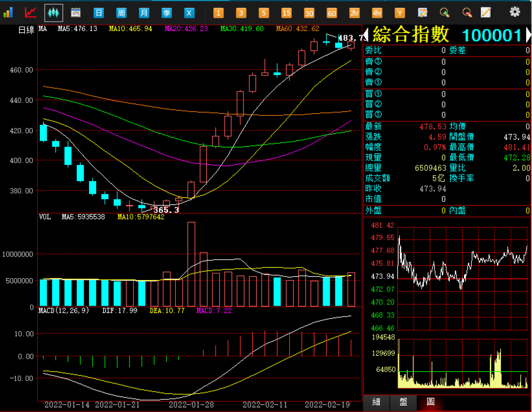The height and width of the screenshot is (412, 532).
Task: Select the daily (日) period
Action: tap(99, 13)
